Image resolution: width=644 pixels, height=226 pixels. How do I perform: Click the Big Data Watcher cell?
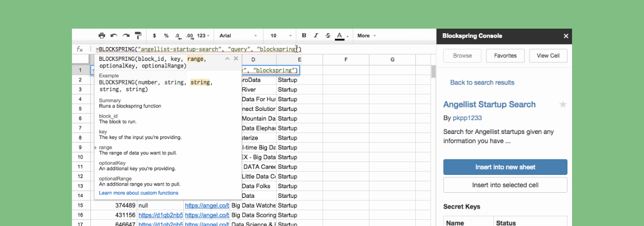point(253,206)
